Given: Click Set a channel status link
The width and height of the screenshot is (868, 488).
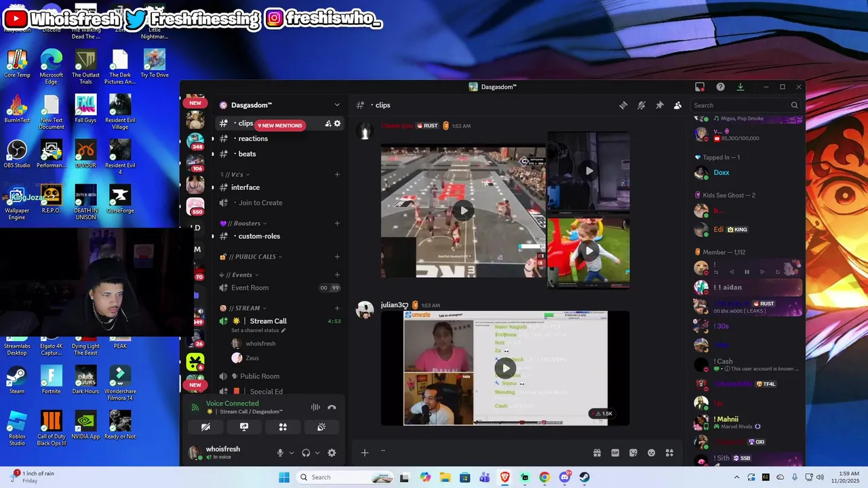Looking at the screenshot, I should click(258, 330).
